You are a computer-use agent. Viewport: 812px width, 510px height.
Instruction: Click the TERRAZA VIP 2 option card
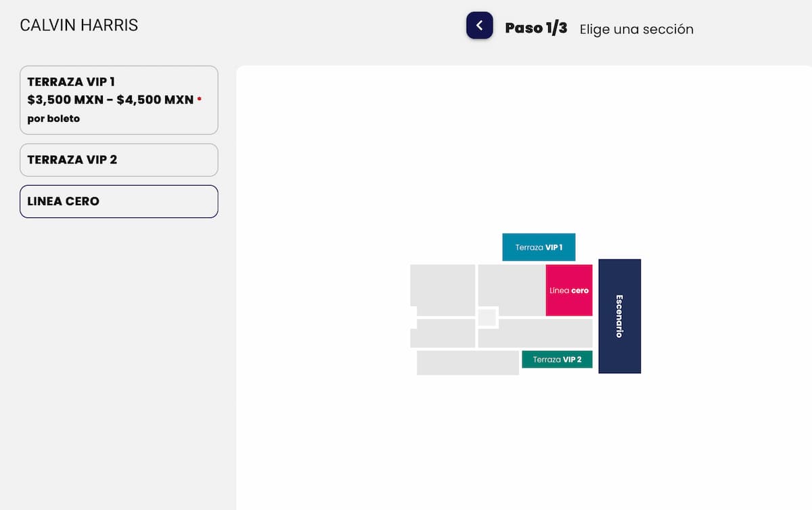(x=119, y=160)
